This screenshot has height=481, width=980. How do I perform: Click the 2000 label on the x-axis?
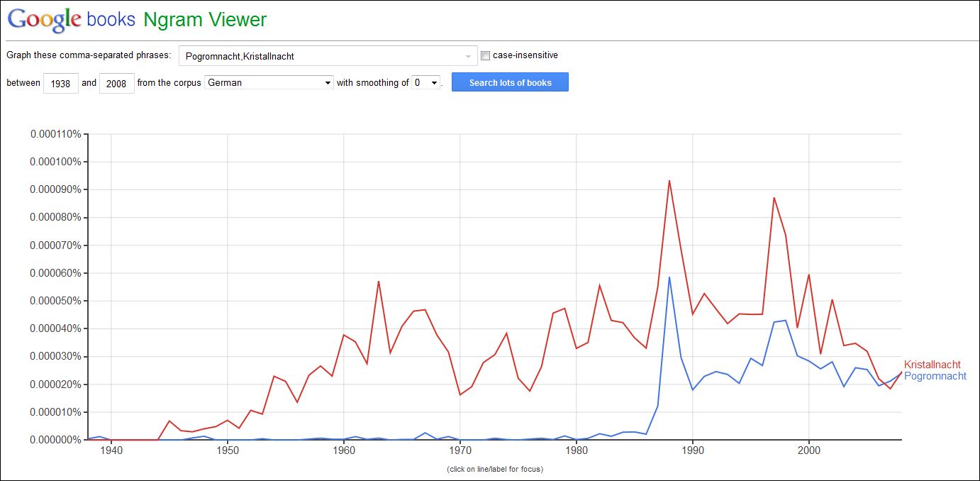point(809,450)
